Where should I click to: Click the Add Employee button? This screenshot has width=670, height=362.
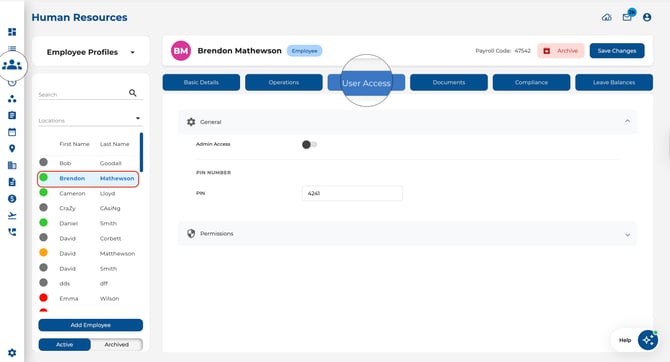91,325
